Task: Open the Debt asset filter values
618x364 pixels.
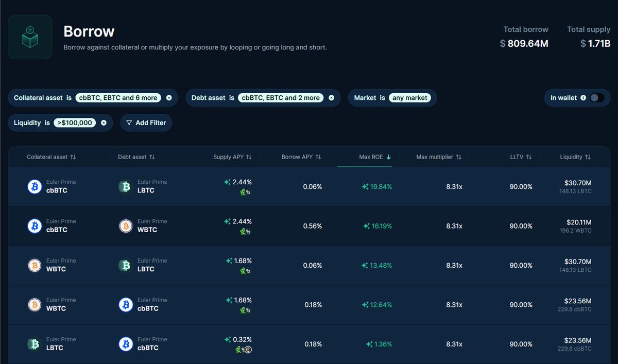Action: [x=281, y=98]
